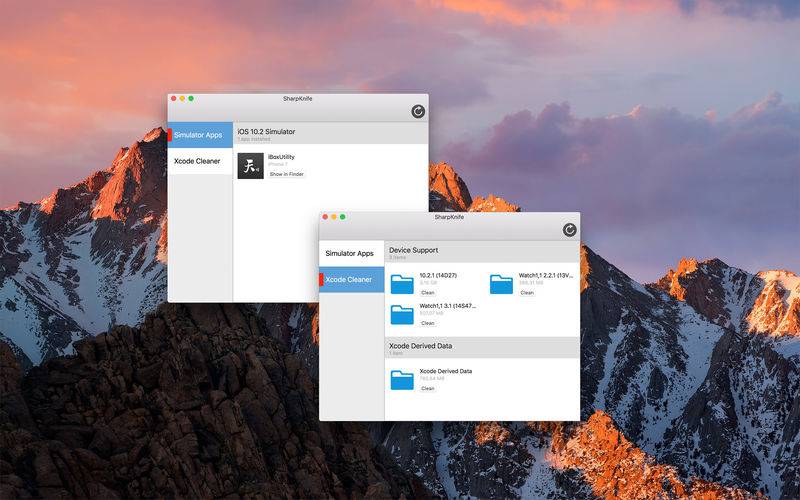Click the SharpKnife title of the back window
This screenshot has width=800, height=500.
[x=297, y=98]
